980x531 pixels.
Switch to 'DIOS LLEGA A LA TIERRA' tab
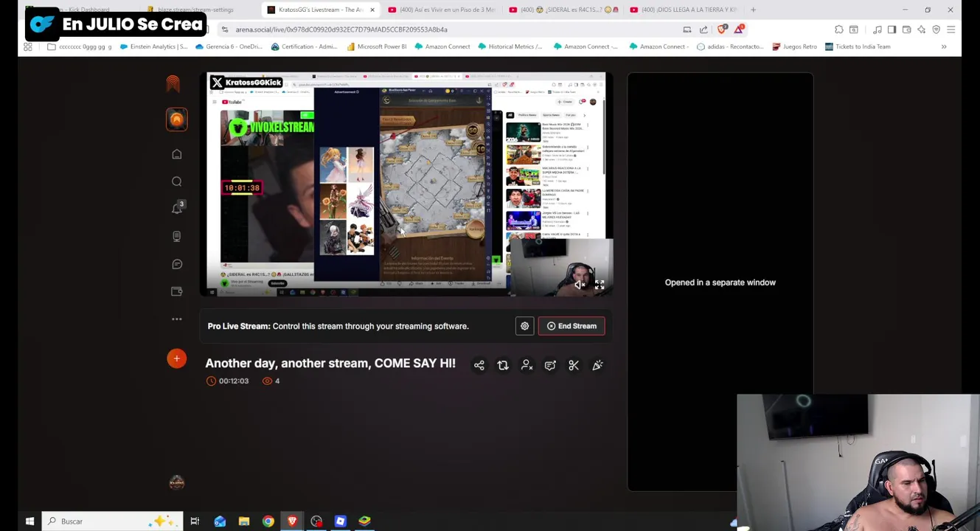pos(684,10)
